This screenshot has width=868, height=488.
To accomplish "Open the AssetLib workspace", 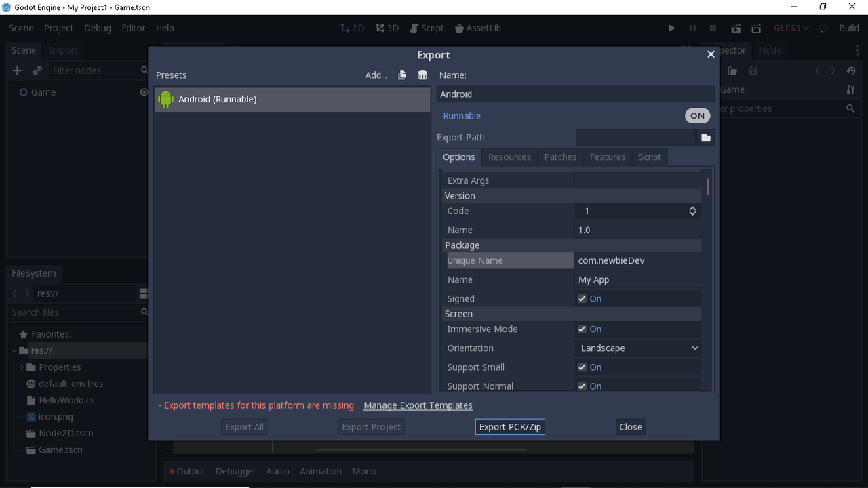I will click(478, 28).
